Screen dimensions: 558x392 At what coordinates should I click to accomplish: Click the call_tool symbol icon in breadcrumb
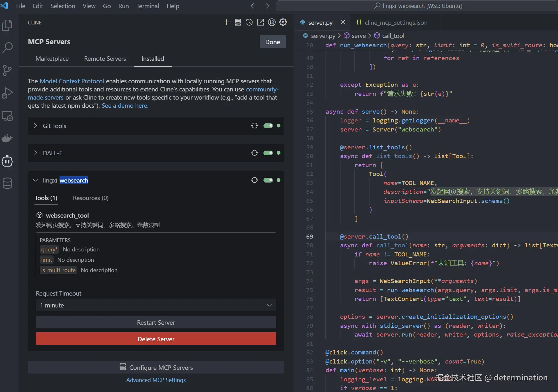377,35
